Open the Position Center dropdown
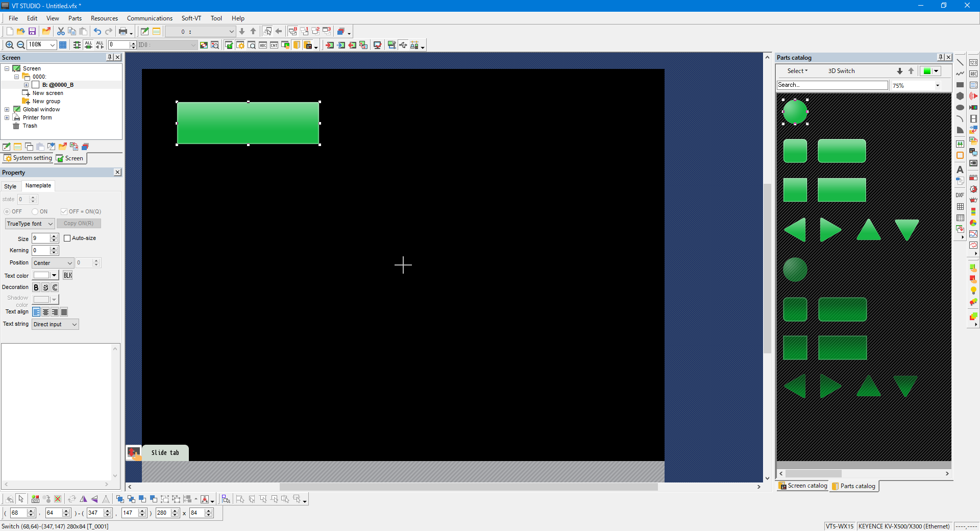 (x=53, y=263)
